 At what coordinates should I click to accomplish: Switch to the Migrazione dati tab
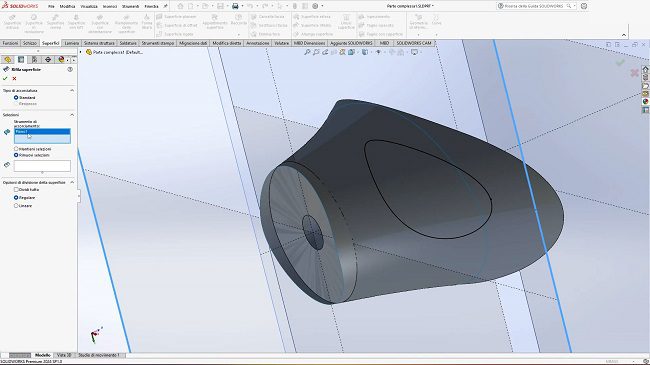(193, 43)
